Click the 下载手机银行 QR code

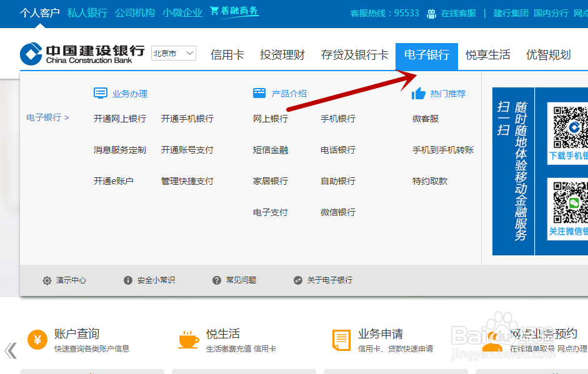(571, 127)
